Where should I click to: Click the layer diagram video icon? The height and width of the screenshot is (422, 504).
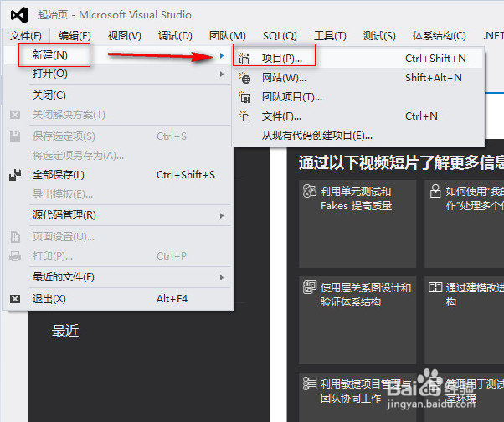tap(310, 287)
